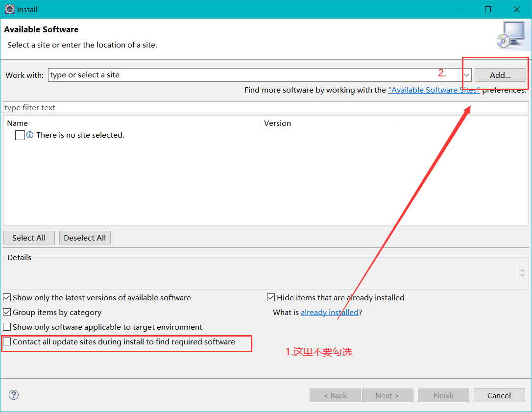Click the Details scroll stepper arrows

point(522,272)
